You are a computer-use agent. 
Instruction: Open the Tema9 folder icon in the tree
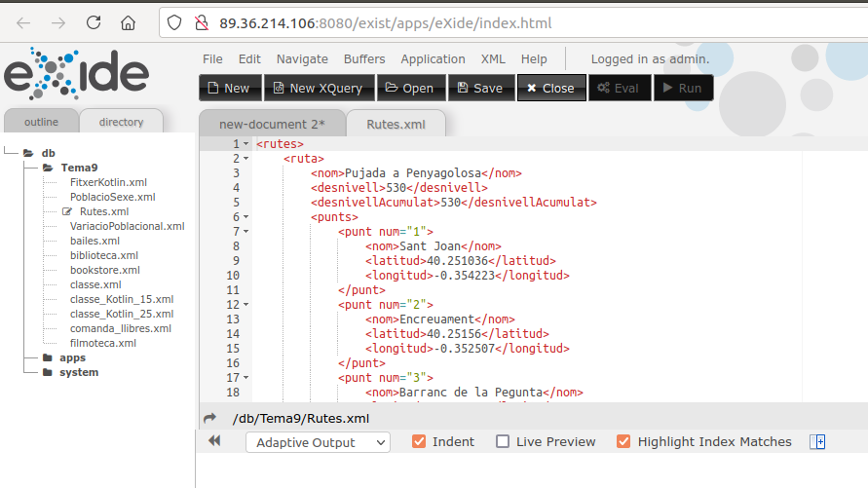(x=48, y=168)
